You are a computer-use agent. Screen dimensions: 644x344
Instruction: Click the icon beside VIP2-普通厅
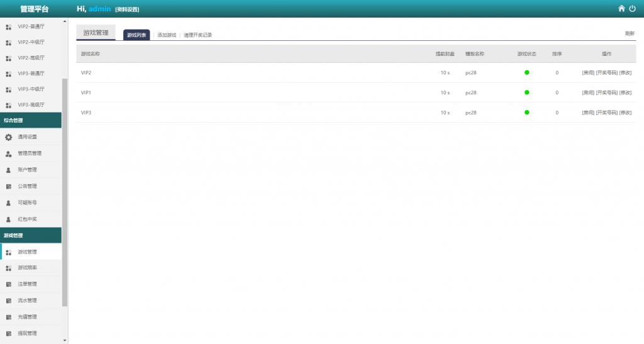9,27
